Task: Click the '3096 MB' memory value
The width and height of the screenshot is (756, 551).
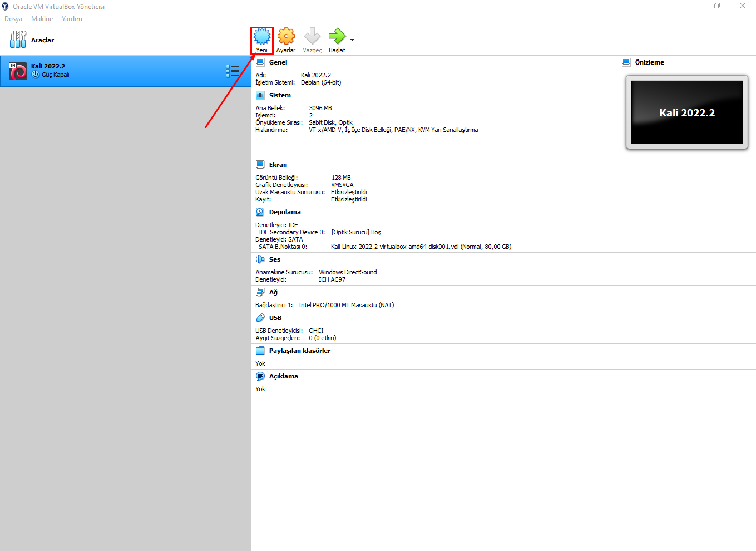Action: click(x=320, y=108)
